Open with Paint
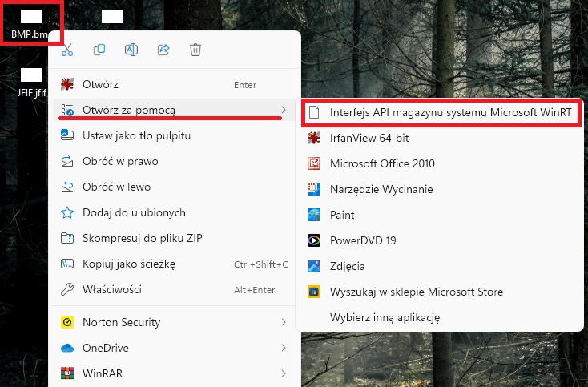 coord(440,215)
